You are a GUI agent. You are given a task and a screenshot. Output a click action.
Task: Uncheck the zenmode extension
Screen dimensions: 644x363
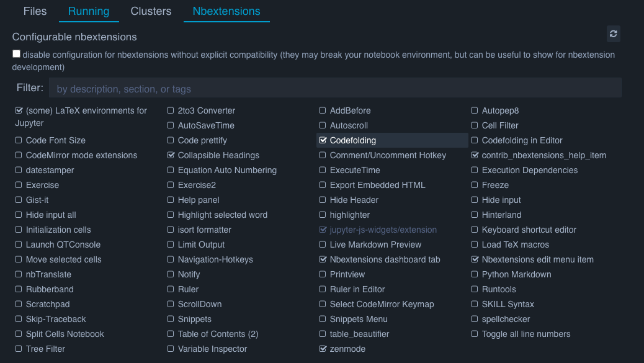pyautogui.click(x=323, y=349)
